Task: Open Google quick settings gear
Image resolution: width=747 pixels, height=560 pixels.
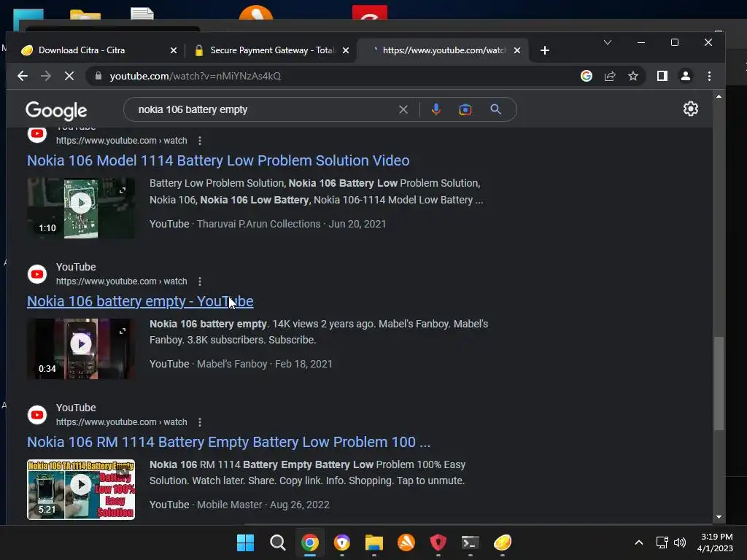Action: click(691, 109)
